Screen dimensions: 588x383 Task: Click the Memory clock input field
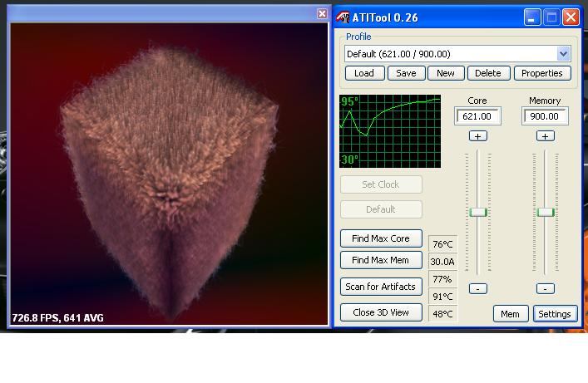[x=545, y=116]
